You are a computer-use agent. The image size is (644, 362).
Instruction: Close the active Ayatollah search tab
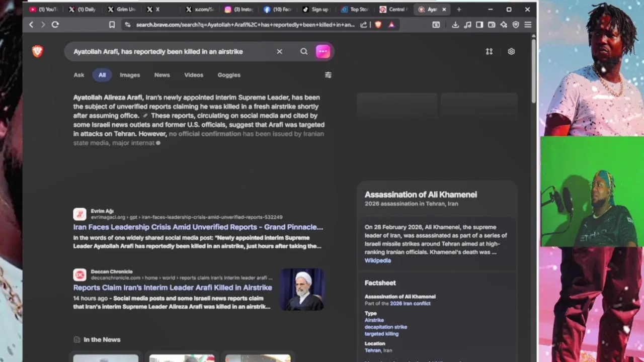(444, 9)
